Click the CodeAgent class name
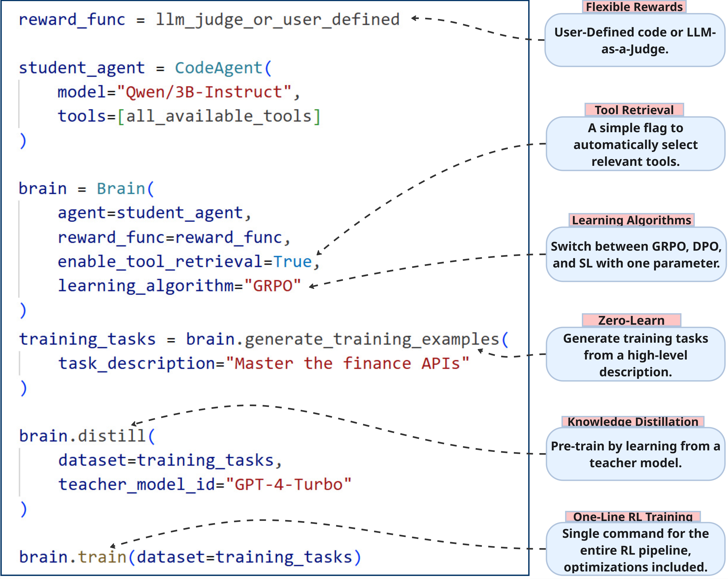728x579 pixels. (x=219, y=68)
